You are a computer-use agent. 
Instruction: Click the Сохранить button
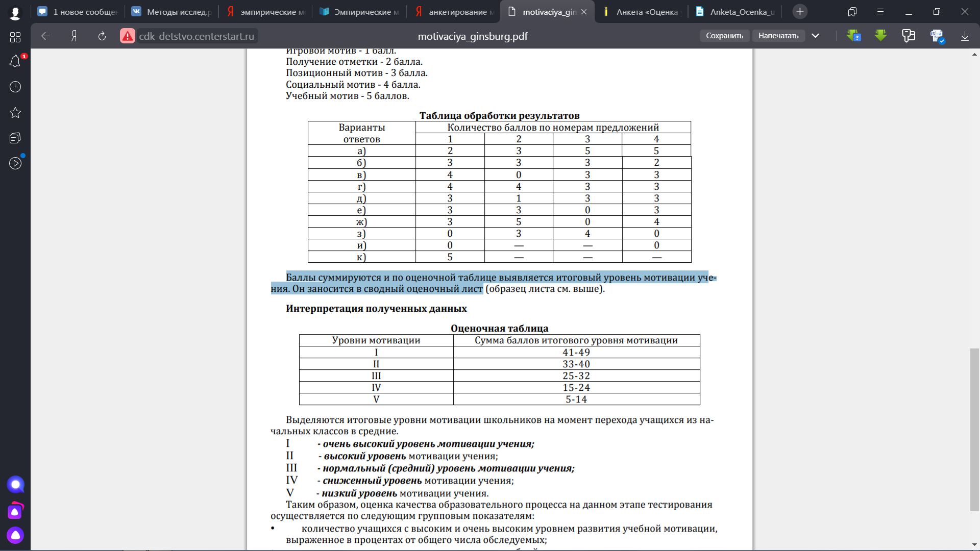pos(724,36)
